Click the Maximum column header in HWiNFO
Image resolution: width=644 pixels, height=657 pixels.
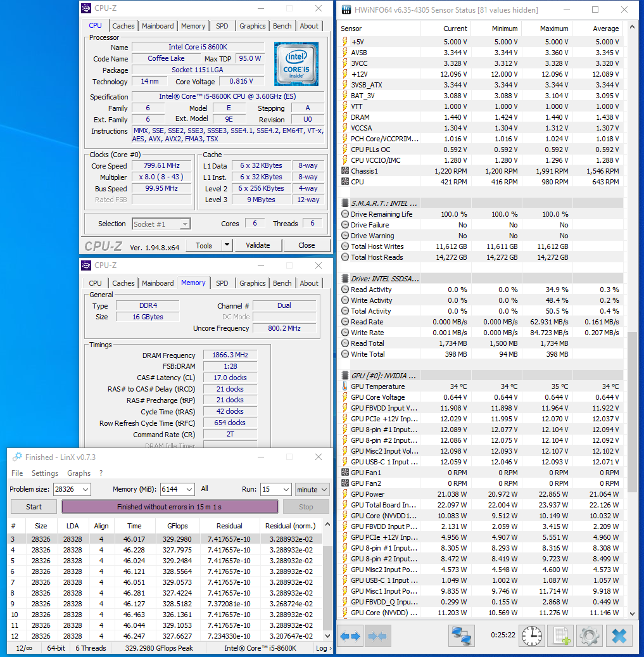coord(547,29)
